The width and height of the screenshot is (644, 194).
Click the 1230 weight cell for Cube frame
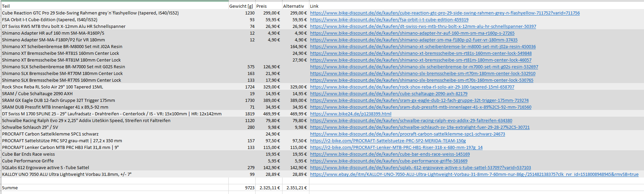(x=250, y=13)
